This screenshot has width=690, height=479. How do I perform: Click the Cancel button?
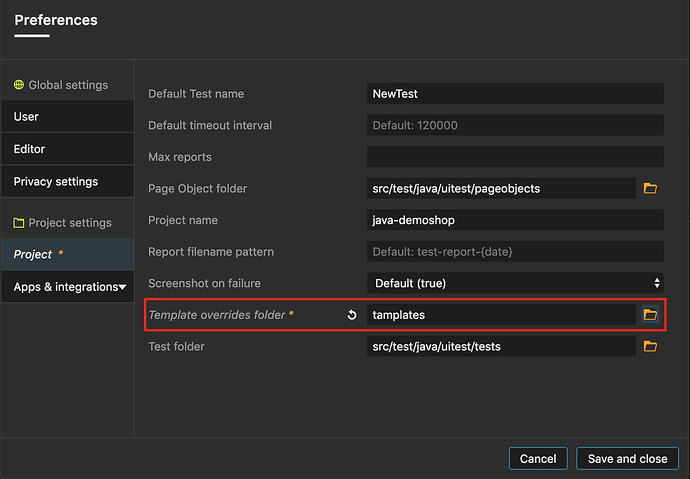tap(538, 459)
